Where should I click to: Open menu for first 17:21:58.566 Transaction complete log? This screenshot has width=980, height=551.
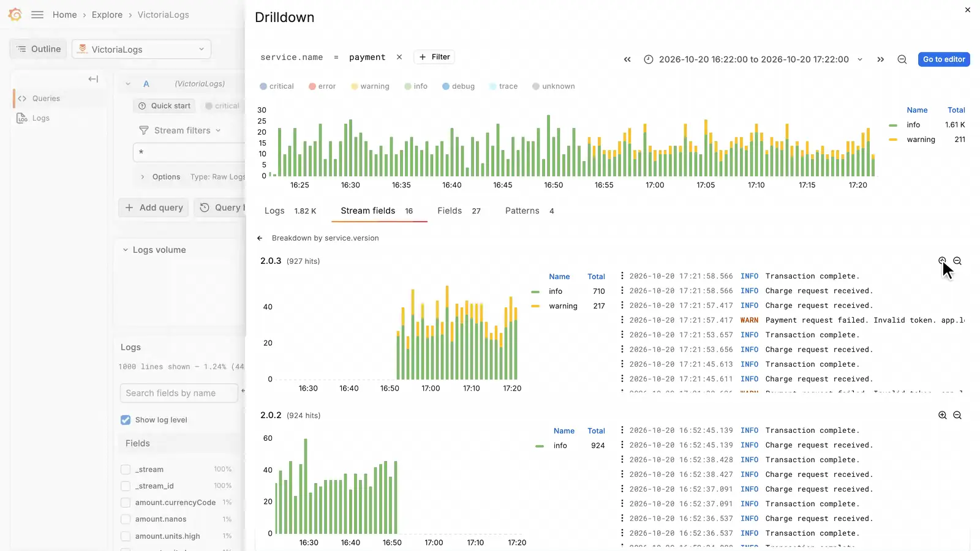pyautogui.click(x=622, y=276)
